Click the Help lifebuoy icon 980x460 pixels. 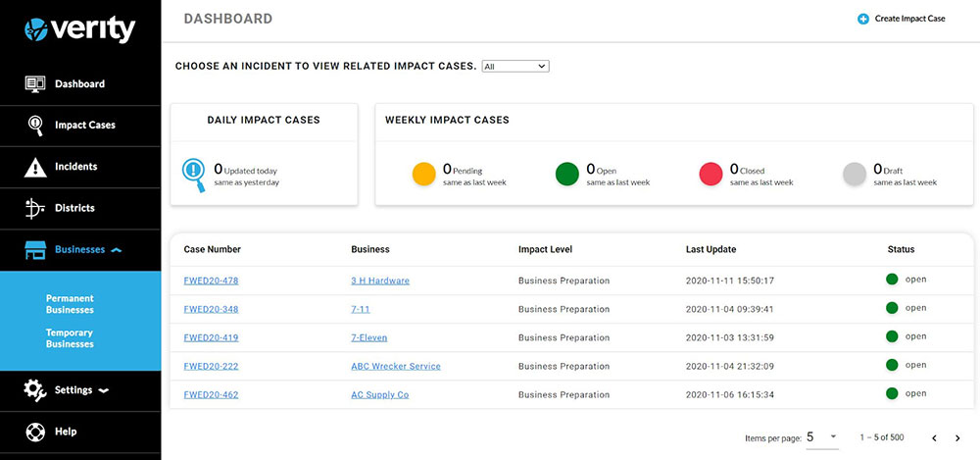pos(35,432)
